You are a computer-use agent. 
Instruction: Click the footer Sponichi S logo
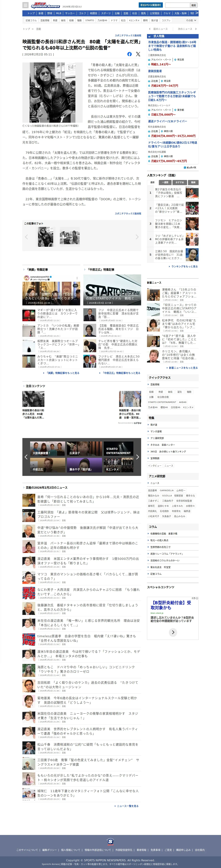(x=110, y=841)
